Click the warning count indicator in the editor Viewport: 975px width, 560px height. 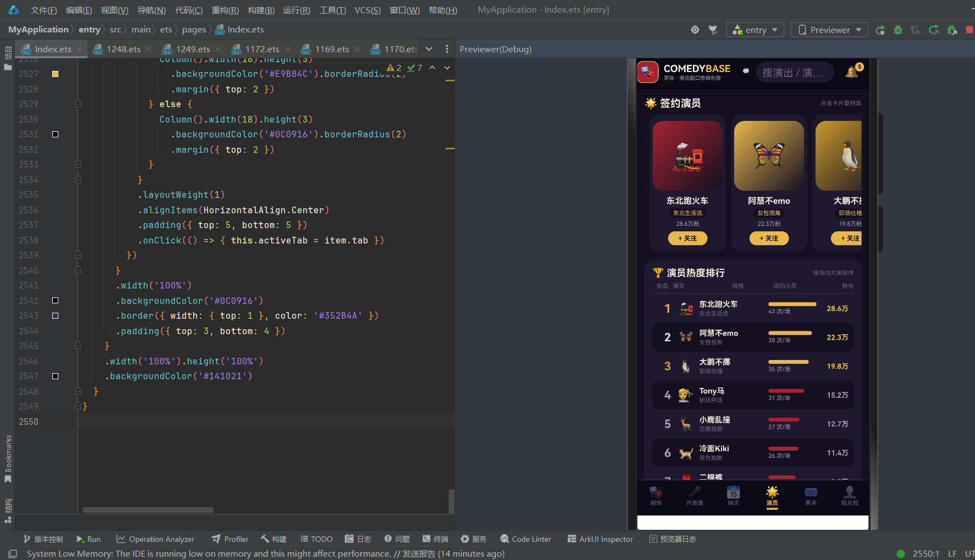click(394, 68)
